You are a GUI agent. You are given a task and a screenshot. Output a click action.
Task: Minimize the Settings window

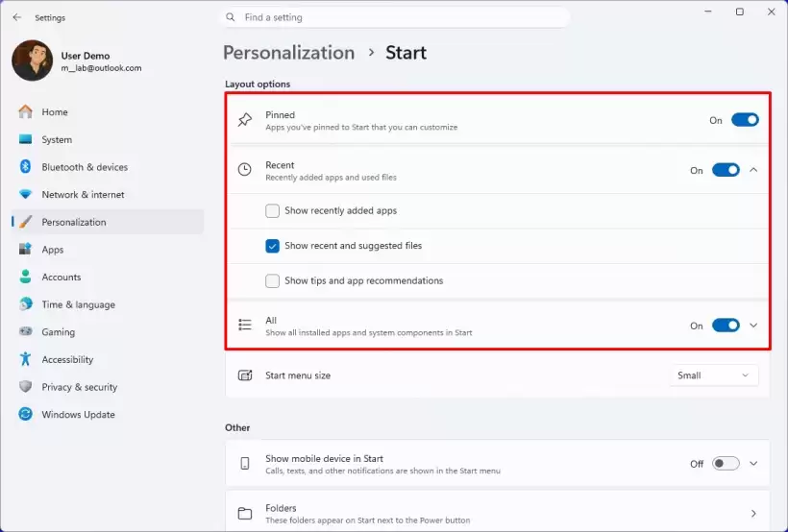click(708, 12)
